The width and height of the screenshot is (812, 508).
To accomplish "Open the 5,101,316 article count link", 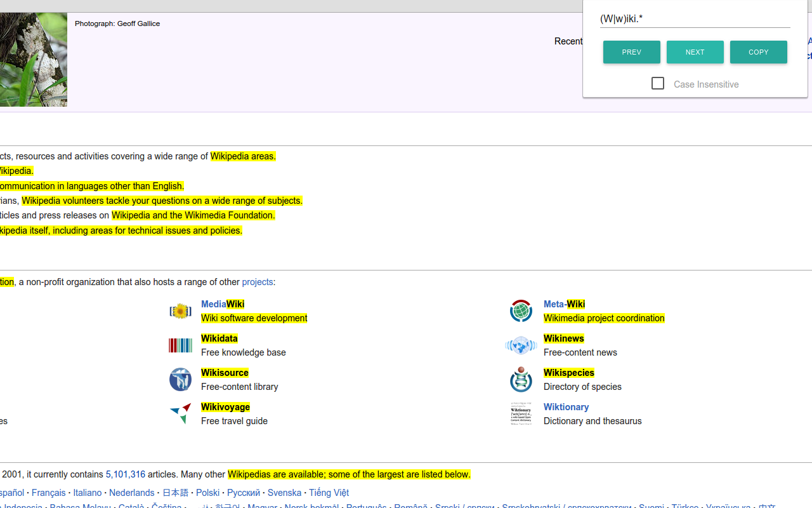I will [x=126, y=474].
